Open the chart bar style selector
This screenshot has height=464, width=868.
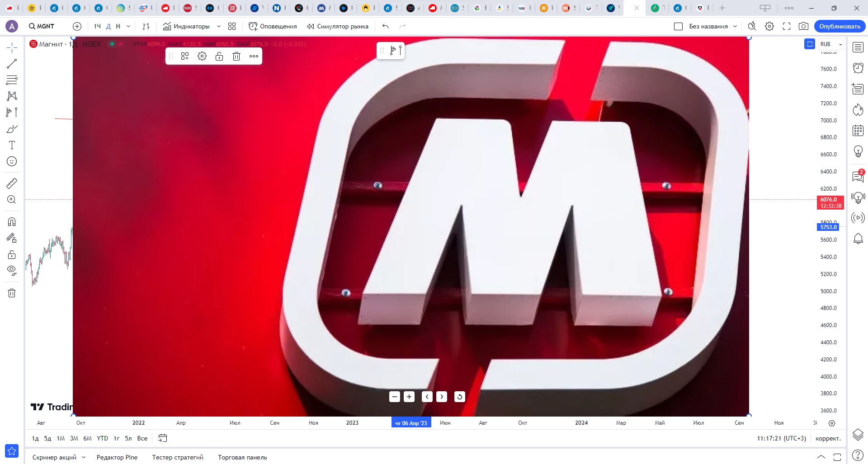click(x=146, y=26)
